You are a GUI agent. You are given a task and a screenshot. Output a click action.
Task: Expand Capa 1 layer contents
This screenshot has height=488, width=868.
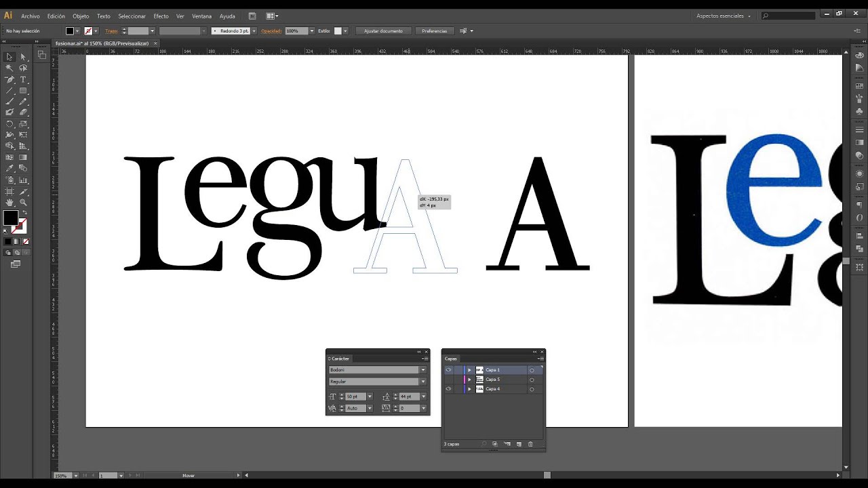(x=469, y=370)
